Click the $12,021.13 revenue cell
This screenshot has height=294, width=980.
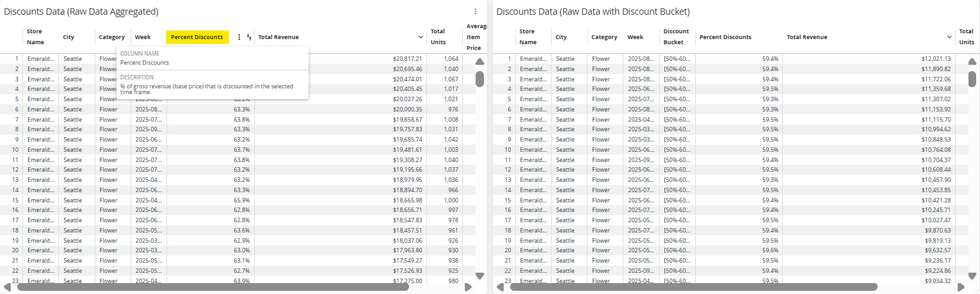pos(936,59)
